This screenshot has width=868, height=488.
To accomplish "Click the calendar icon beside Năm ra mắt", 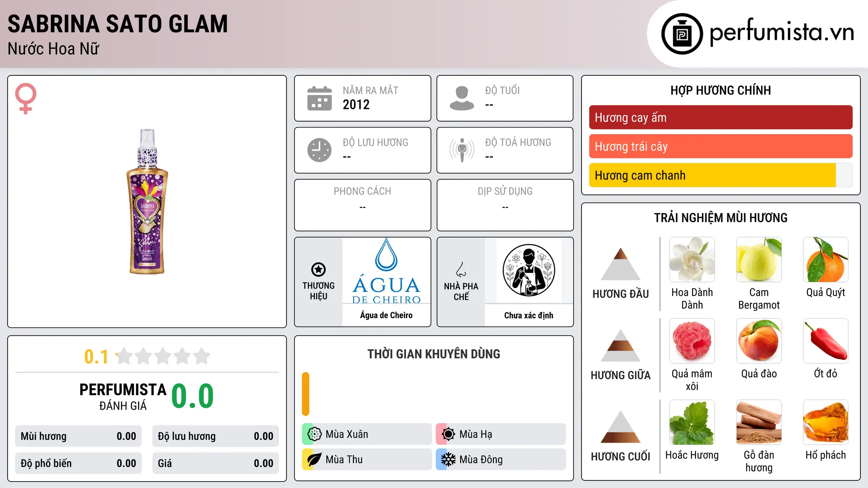I will 320,98.
